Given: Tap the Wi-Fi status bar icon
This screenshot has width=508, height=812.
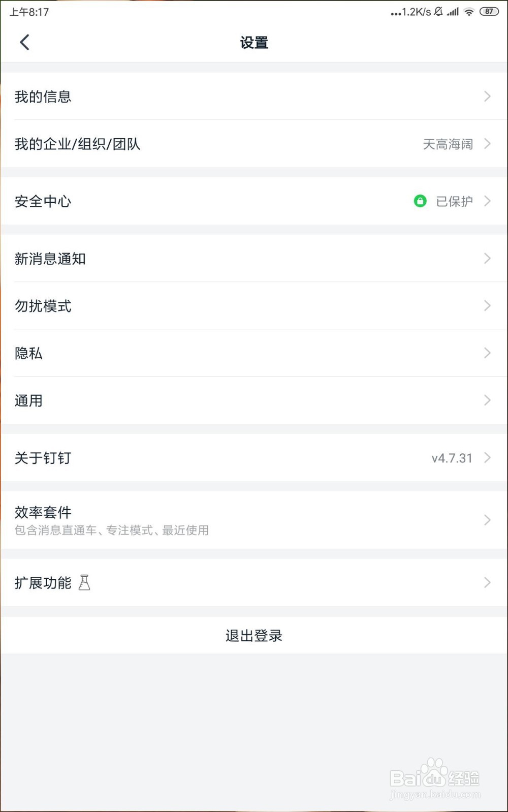Looking at the screenshot, I should (469, 12).
